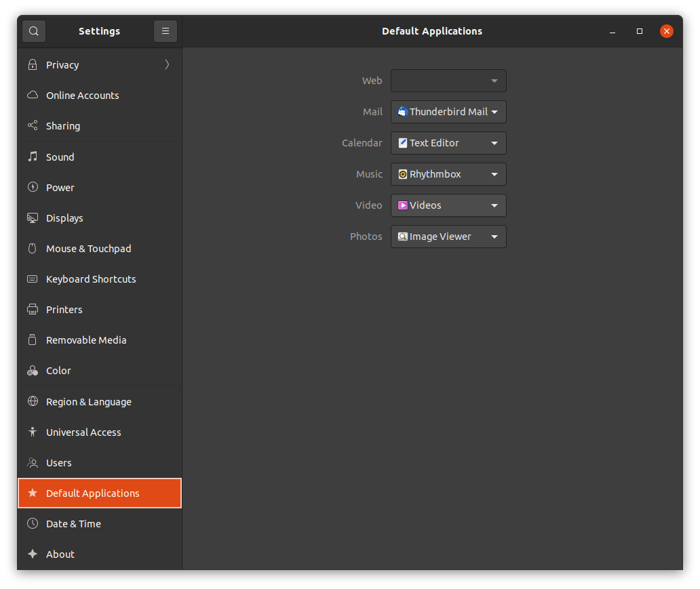This screenshot has width=700, height=589.
Task: Click the Online Accounts cloud icon
Action: click(33, 95)
